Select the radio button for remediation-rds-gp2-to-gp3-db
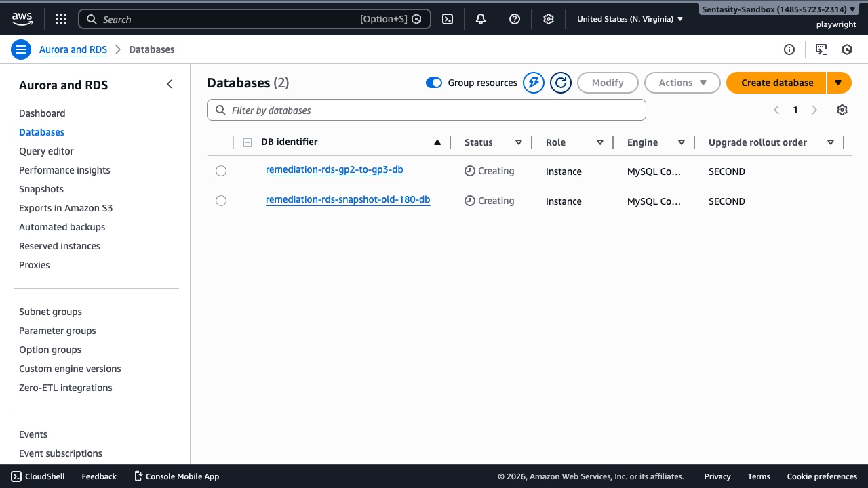Image resolution: width=868 pixels, height=488 pixels. click(221, 171)
